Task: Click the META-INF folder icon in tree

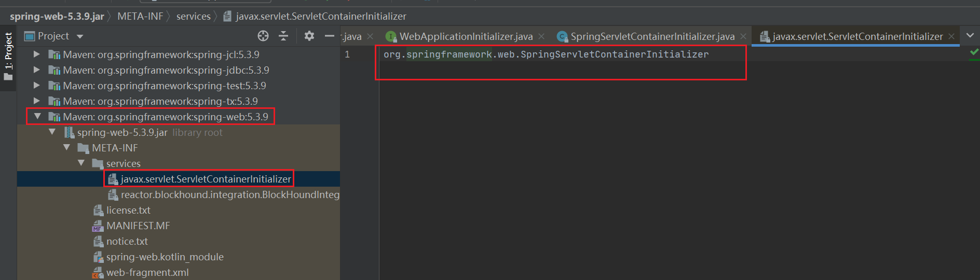Action: 83,148
